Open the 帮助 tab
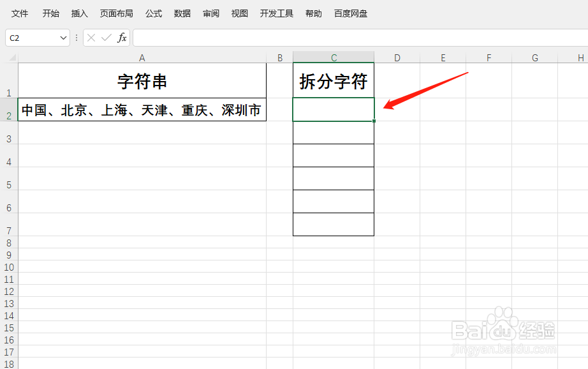 [x=314, y=13]
